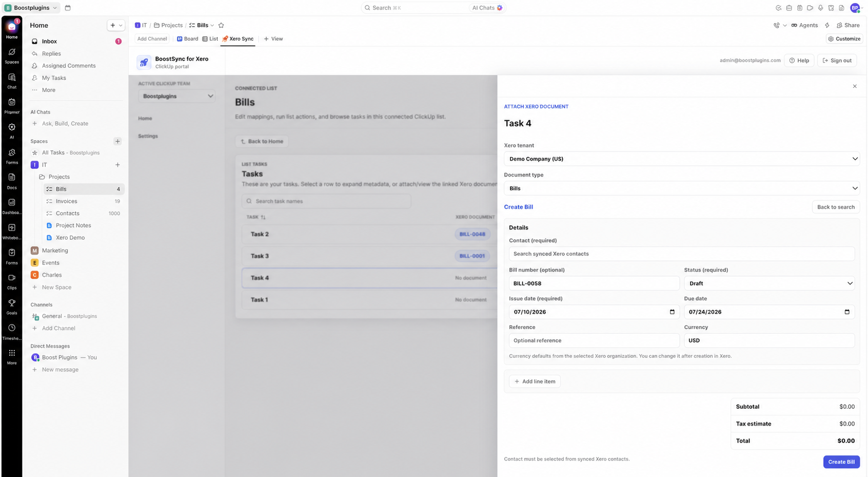The width and height of the screenshot is (868, 477).
Task: Open the Planner icon in left rail
Action: pos(12,106)
